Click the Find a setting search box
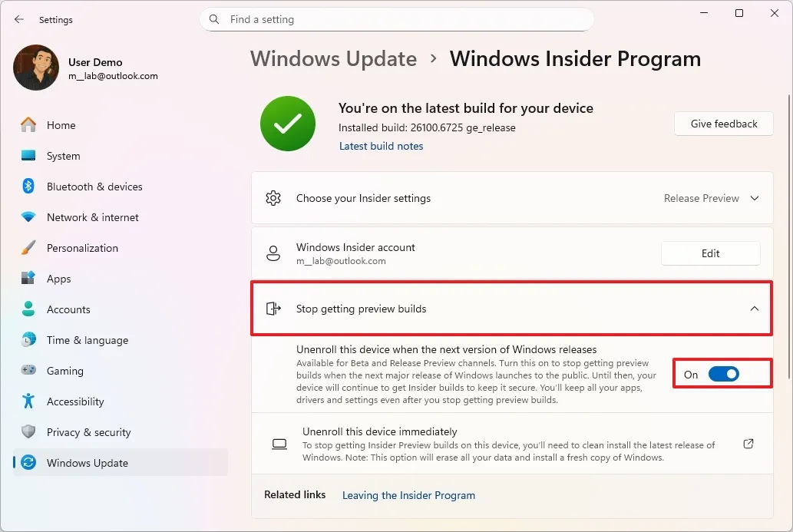This screenshot has width=793, height=532. 396,19
